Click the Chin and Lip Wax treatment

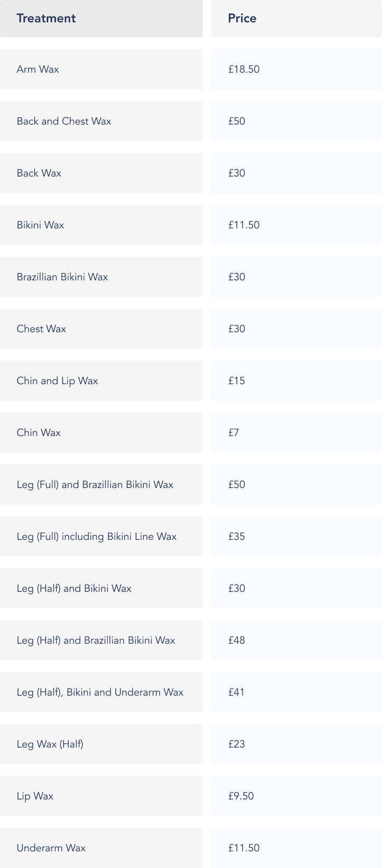point(57,381)
